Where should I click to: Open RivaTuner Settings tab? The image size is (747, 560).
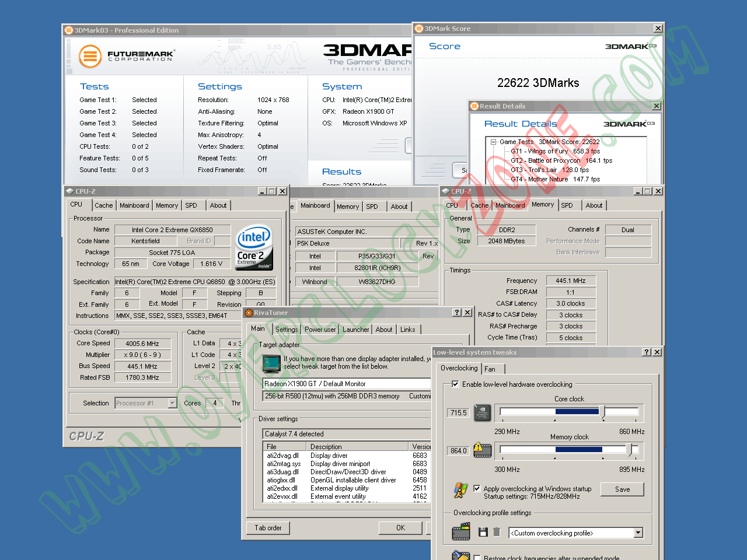(287, 330)
